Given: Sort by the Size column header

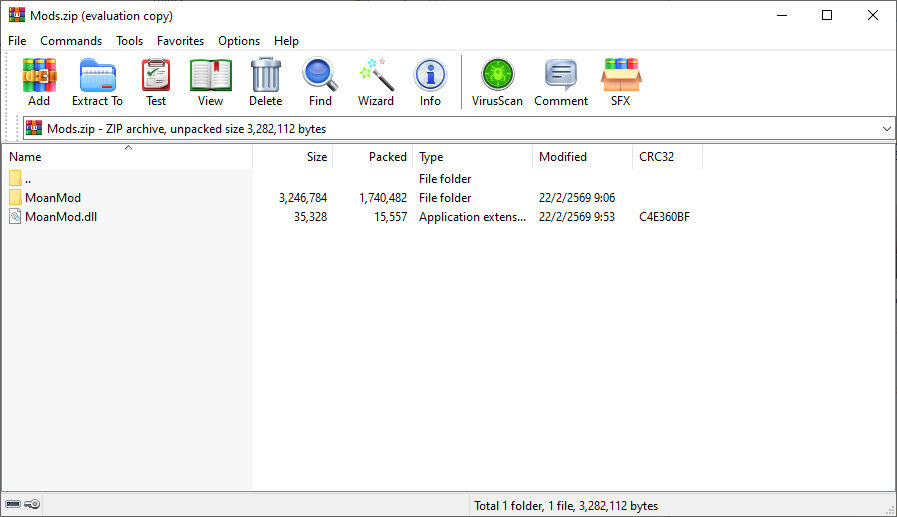Looking at the screenshot, I should pyautogui.click(x=292, y=157).
